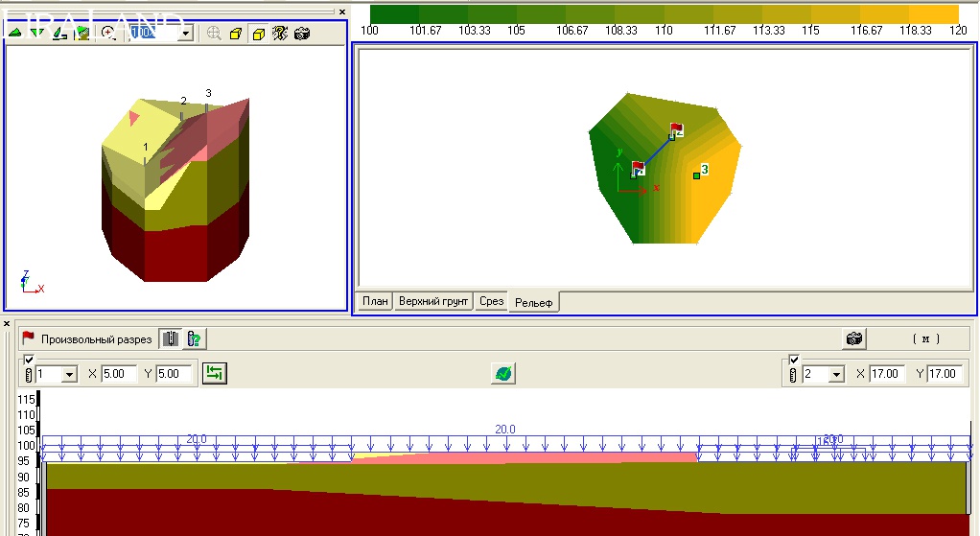Open the borehole 1 dropdown list
Image resolution: width=980 pixels, height=536 pixels.
(x=69, y=375)
